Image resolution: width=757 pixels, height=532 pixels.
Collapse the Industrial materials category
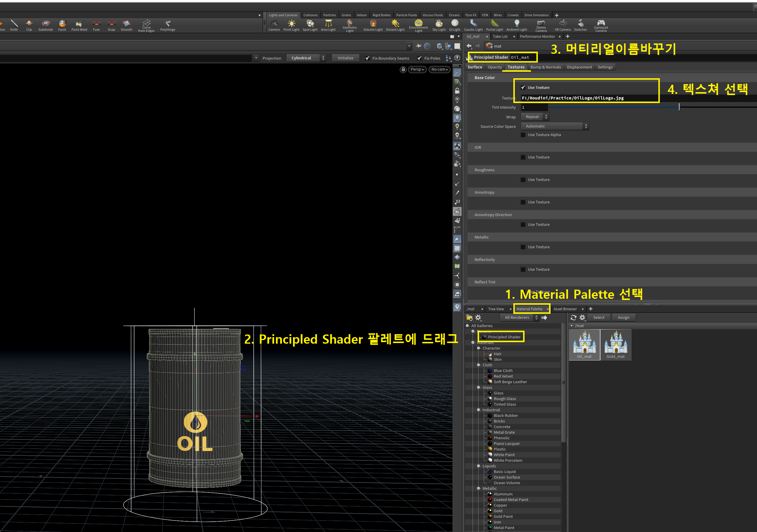click(x=478, y=410)
